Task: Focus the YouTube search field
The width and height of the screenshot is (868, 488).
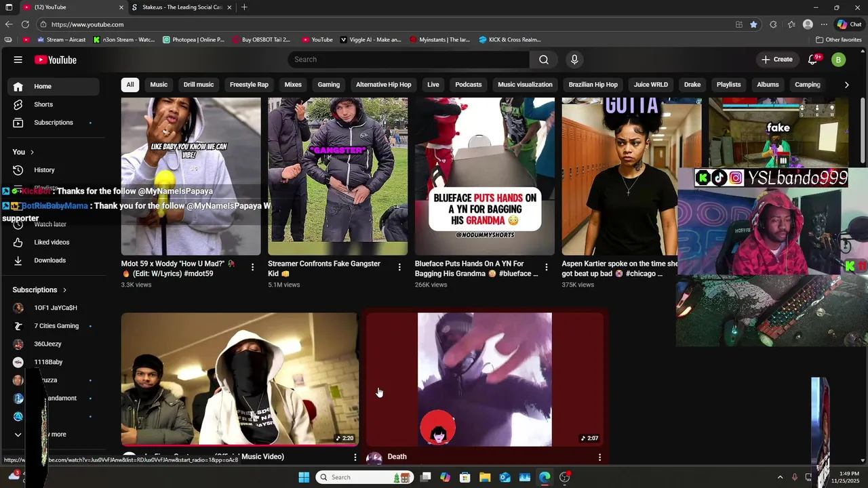Action: coord(409,60)
